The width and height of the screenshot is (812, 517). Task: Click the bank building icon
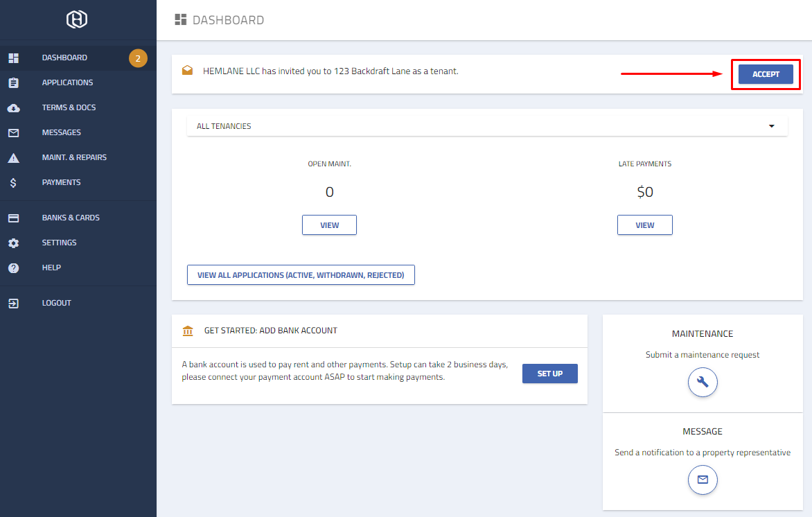coord(188,331)
